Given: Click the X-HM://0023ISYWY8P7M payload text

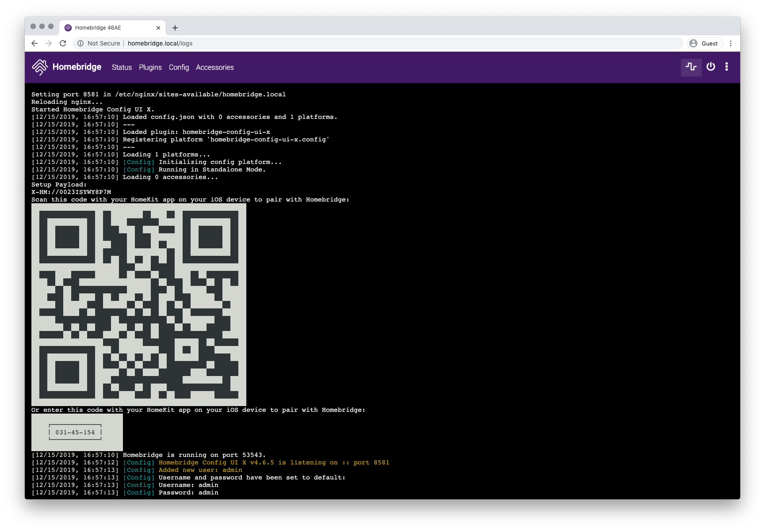Looking at the screenshot, I should [71, 192].
